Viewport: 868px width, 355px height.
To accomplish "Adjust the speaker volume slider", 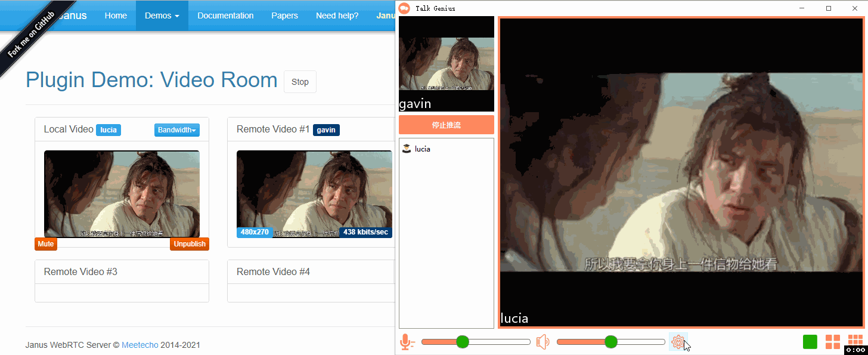I will 611,342.
